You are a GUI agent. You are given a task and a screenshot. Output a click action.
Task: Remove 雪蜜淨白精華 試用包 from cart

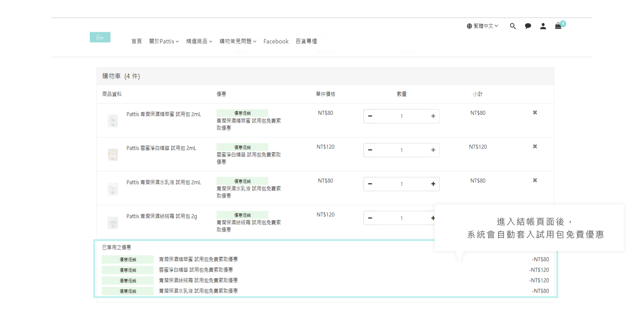coord(535,146)
